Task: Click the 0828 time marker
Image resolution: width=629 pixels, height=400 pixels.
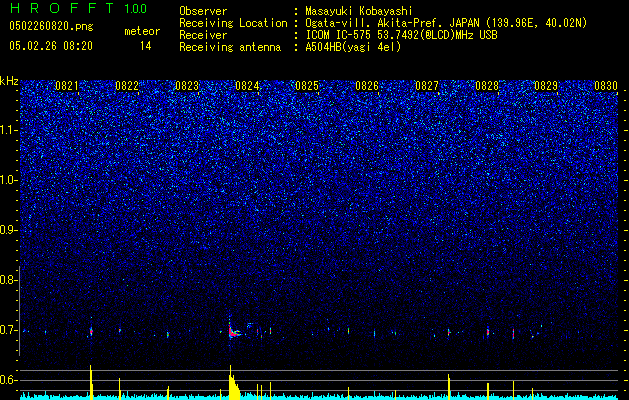Action: tap(487, 86)
